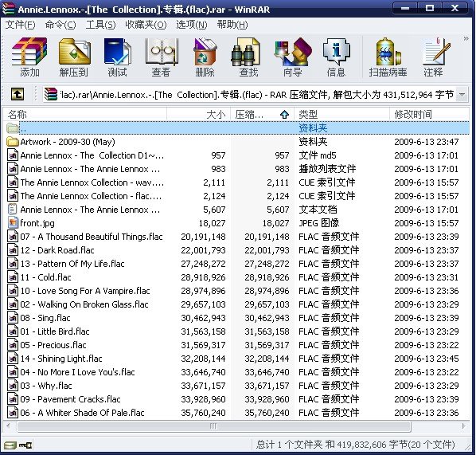The height and width of the screenshot is (455, 476).
Task: Click the 添加 (Add) toolbar icon
Action: [x=29, y=57]
